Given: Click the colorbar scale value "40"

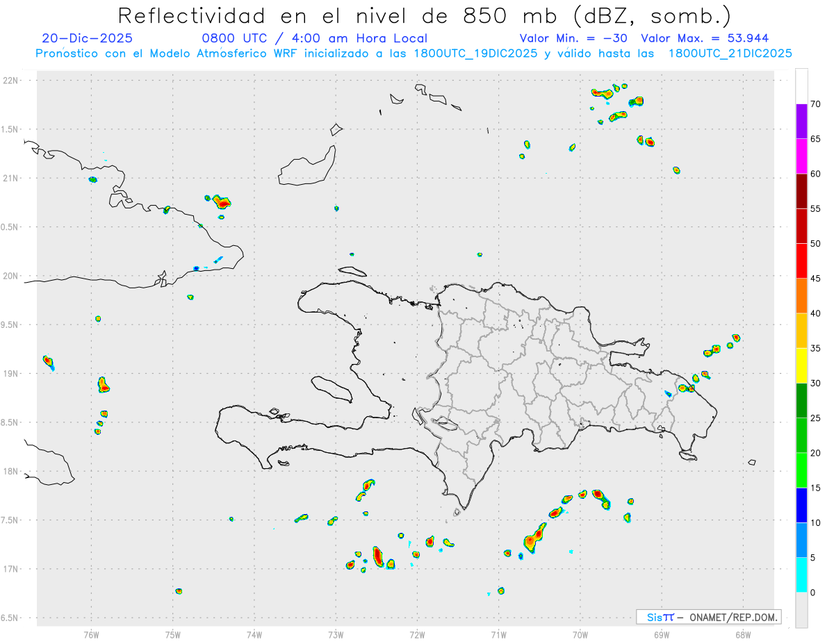Looking at the screenshot, I should [816, 313].
